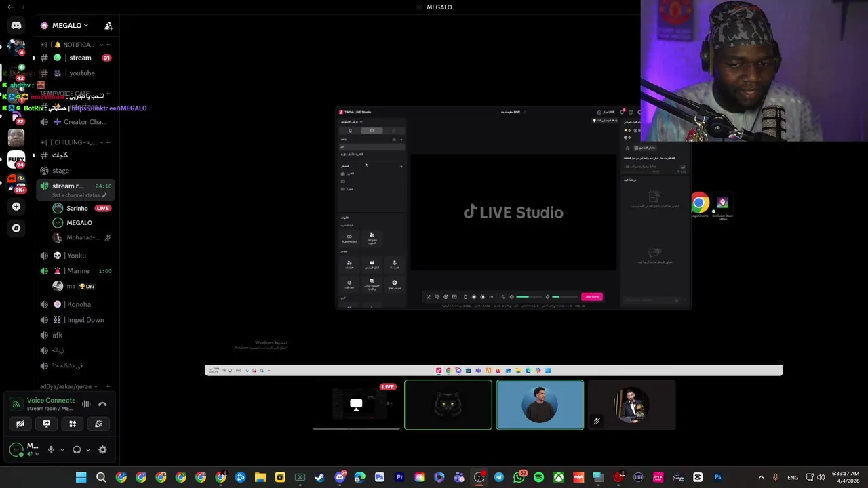The image size is (868, 488).
Task: Open Steam from the taskbar
Action: 320,477
